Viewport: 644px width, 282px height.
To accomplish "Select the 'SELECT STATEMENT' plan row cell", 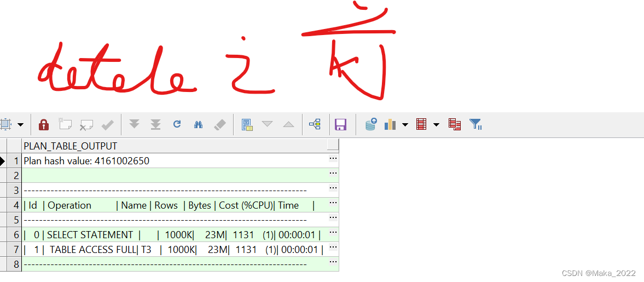I will pos(181,235).
